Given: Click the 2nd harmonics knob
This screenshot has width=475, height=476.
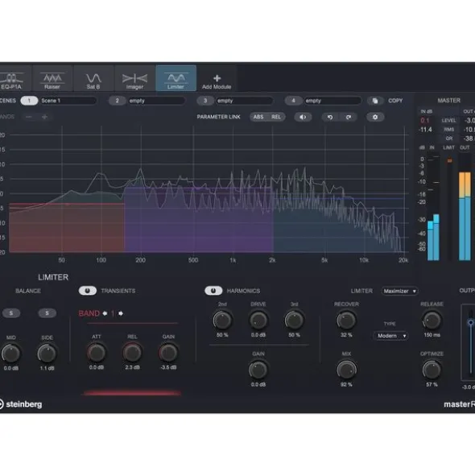Looking at the screenshot, I should pos(222,321).
